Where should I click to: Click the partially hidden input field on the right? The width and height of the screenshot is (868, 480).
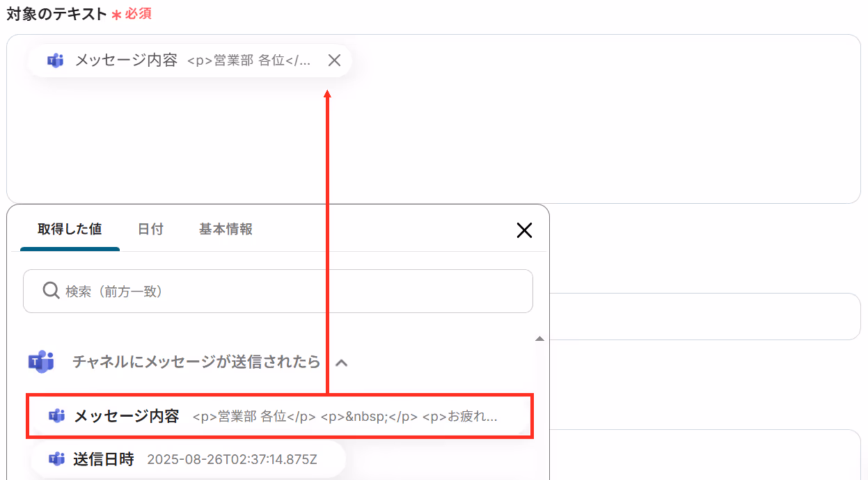pyautogui.click(x=704, y=317)
